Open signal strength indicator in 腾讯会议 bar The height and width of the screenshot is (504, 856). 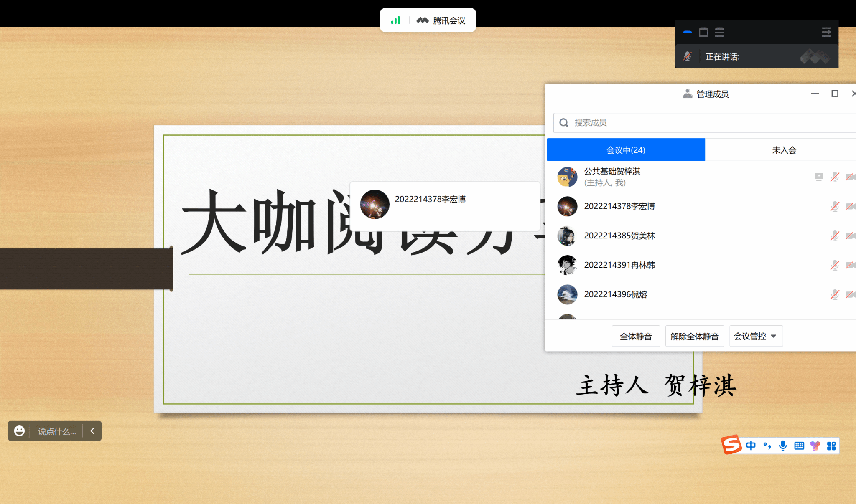[395, 20]
